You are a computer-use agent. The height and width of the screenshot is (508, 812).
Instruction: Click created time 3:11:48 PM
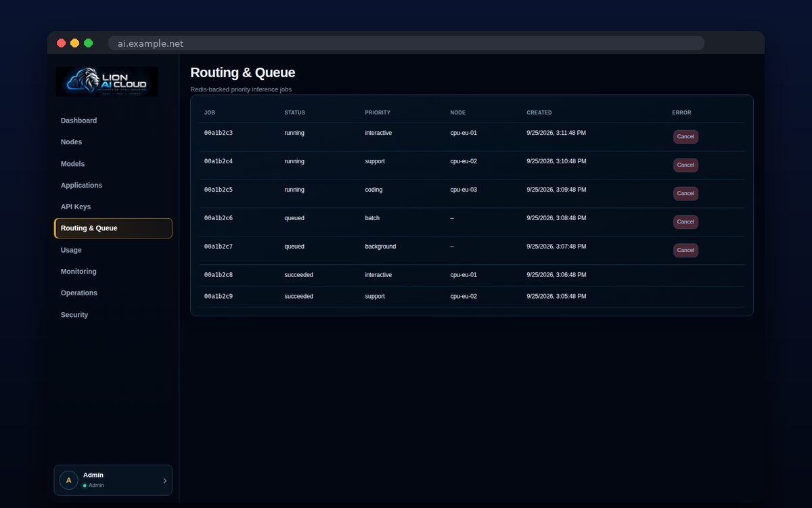coord(556,133)
